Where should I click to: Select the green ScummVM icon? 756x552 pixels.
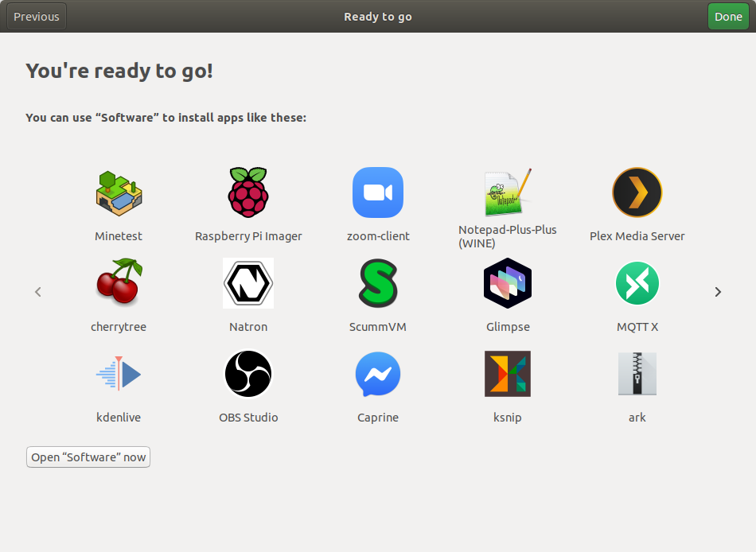[x=378, y=283]
